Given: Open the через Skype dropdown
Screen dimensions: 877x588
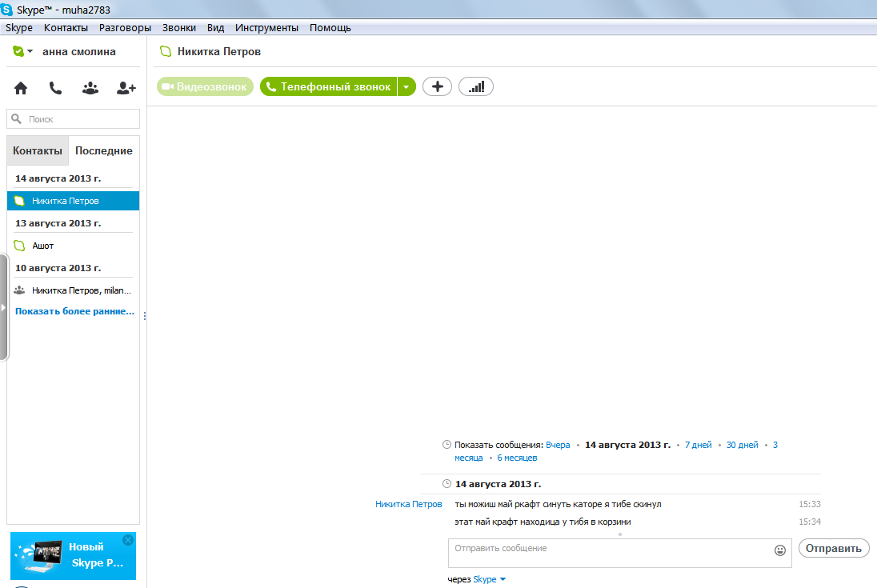Looking at the screenshot, I should [x=490, y=579].
